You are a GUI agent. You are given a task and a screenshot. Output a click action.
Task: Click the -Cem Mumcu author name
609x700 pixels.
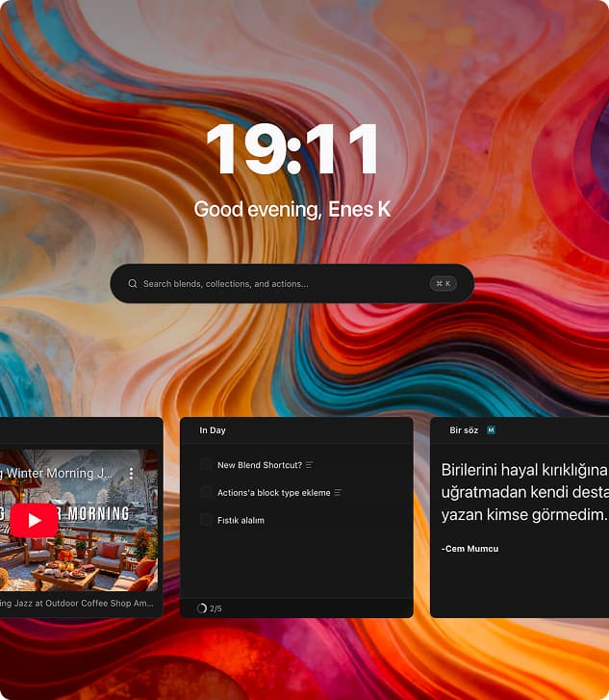click(x=469, y=549)
